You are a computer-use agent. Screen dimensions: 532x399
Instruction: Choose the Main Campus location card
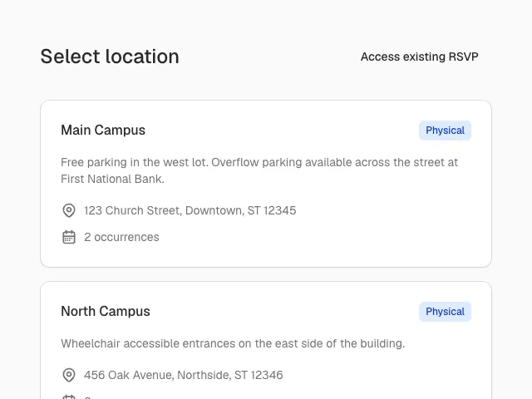click(266, 184)
